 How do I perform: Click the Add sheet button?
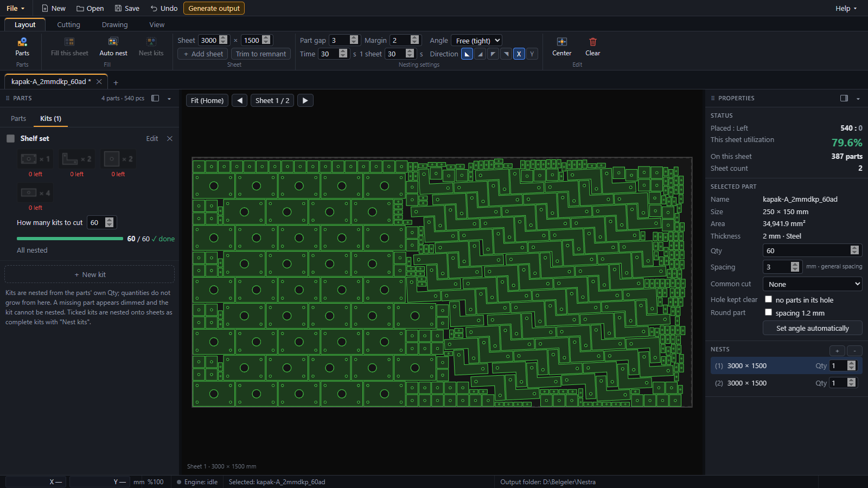(203, 54)
